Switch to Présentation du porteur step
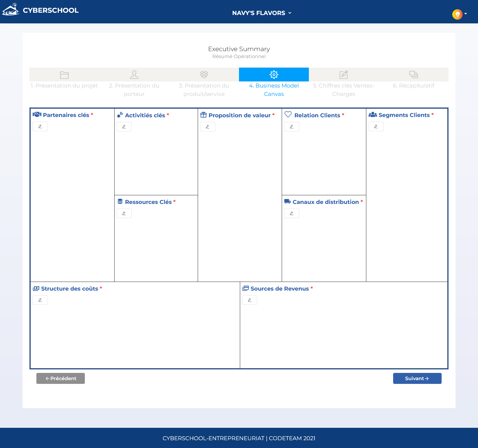Viewport: 478px width, 448px height. click(x=134, y=75)
